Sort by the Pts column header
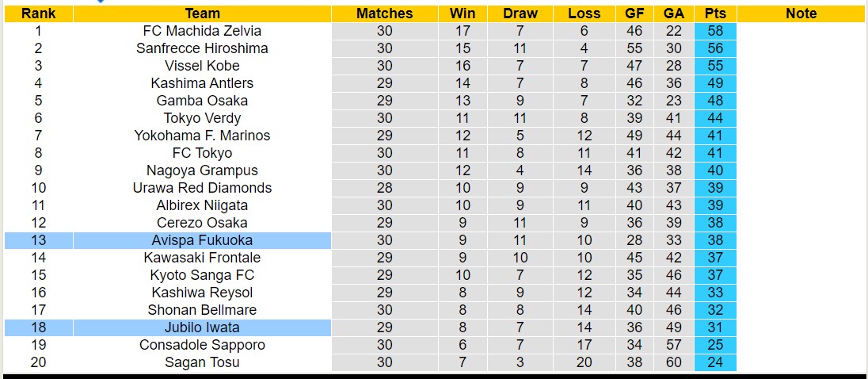Viewport: 868px width, 379px height. coord(715,13)
